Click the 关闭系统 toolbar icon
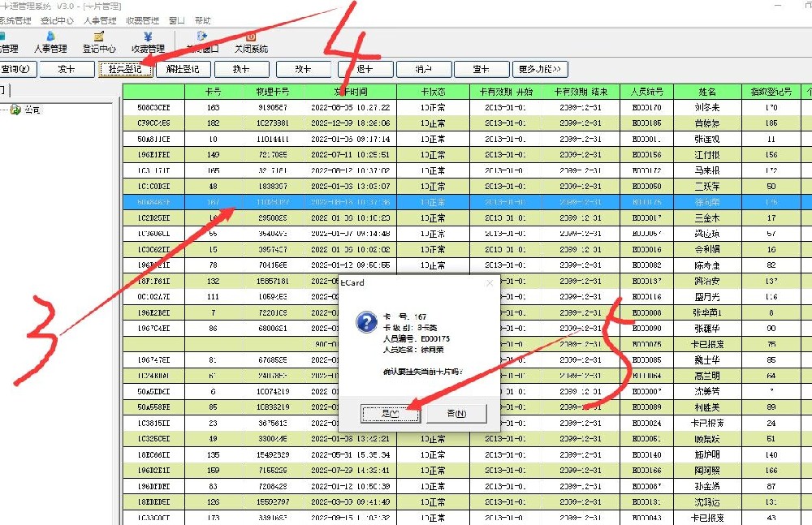The width and height of the screenshot is (812, 525). 251,42
